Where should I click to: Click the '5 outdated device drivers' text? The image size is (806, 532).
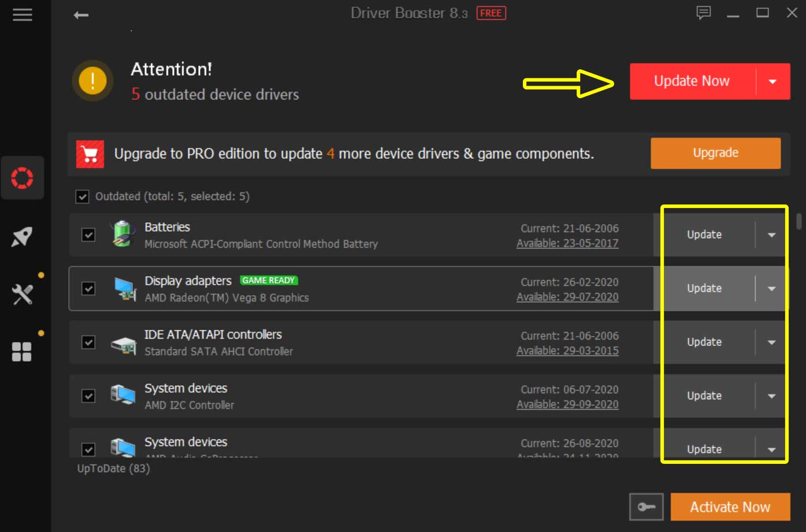(x=215, y=94)
